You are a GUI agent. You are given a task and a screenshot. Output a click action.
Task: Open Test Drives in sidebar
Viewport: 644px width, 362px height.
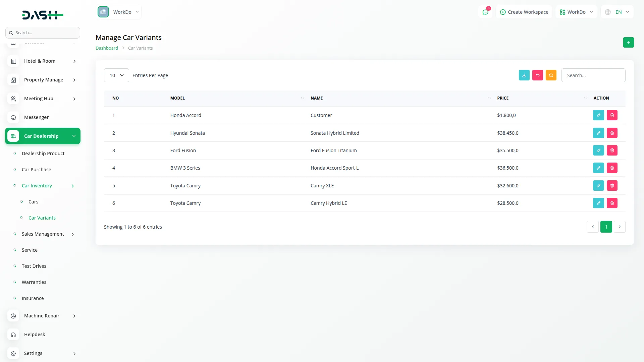pos(34,266)
